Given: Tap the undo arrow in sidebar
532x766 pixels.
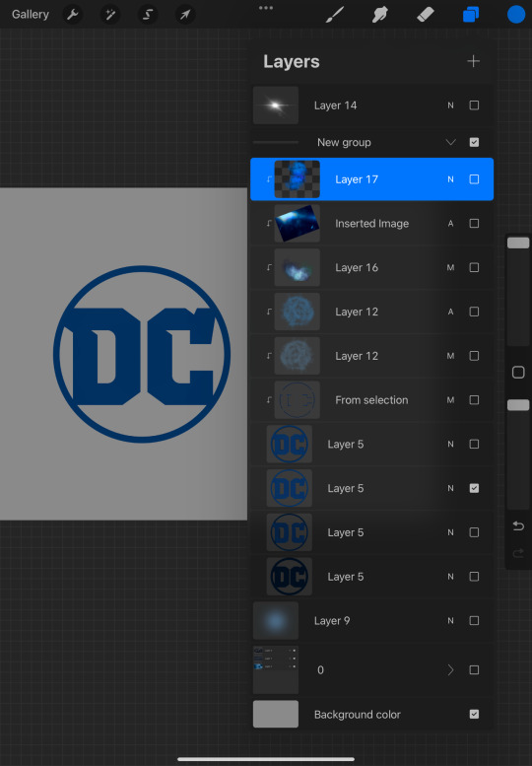Looking at the screenshot, I should click(518, 525).
